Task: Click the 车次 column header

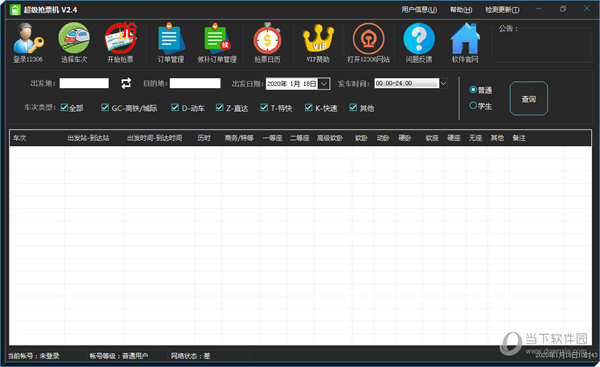Action: [x=20, y=138]
